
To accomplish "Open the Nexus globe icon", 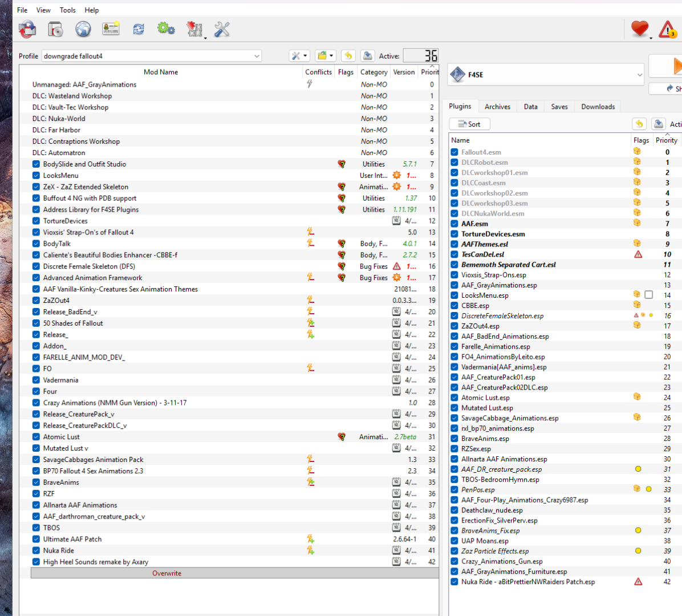I will pos(83,30).
